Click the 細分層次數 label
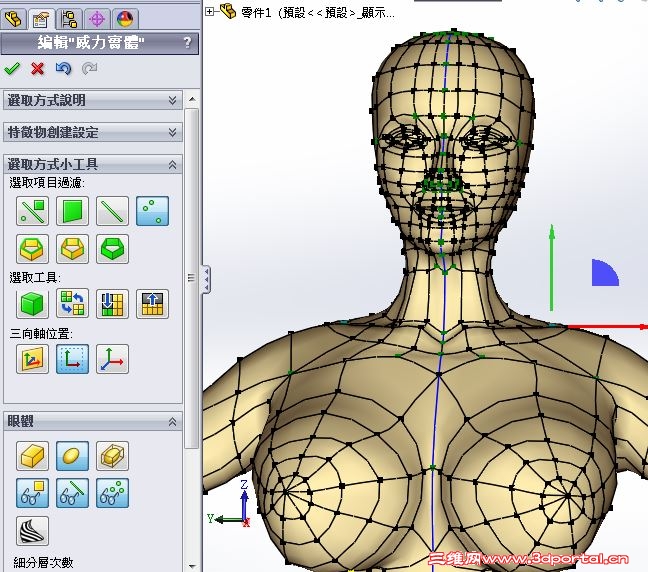Screen dimensions: 648x572 (43, 562)
